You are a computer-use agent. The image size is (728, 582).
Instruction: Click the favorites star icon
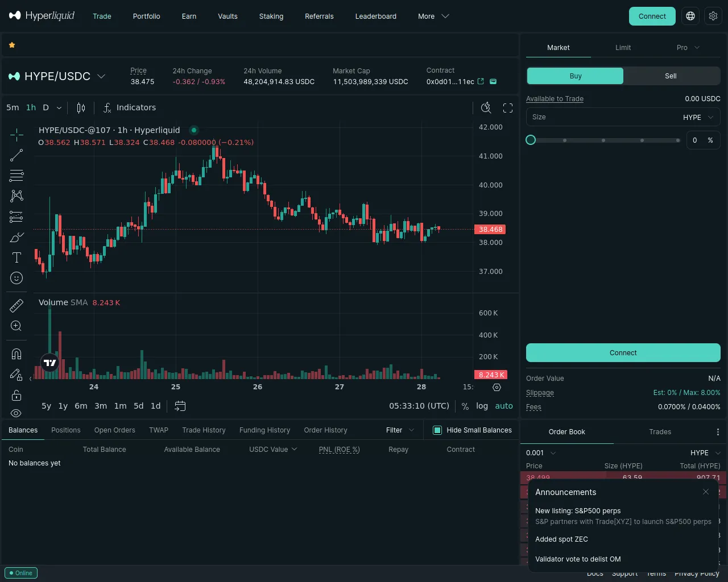tap(12, 45)
